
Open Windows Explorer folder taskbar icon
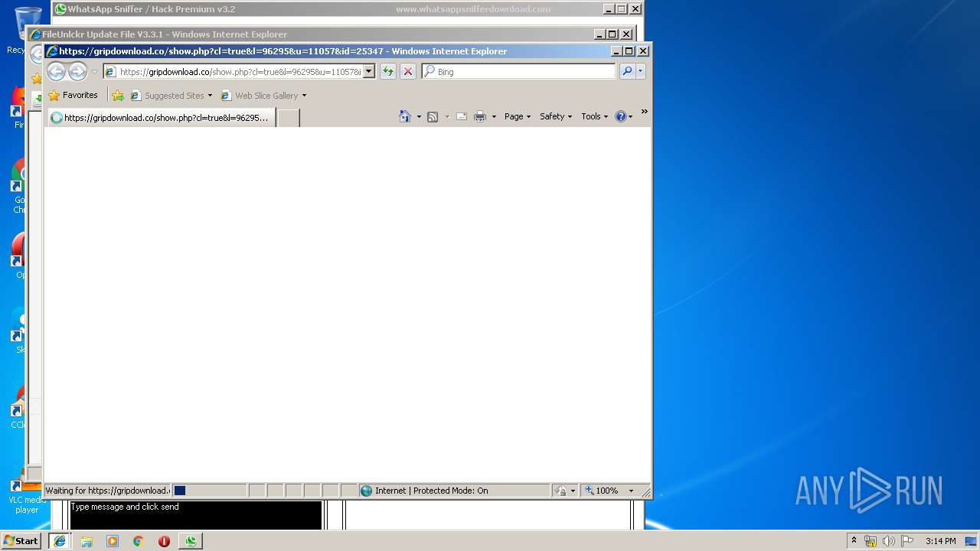pyautogui.click(x=87, y=541)
